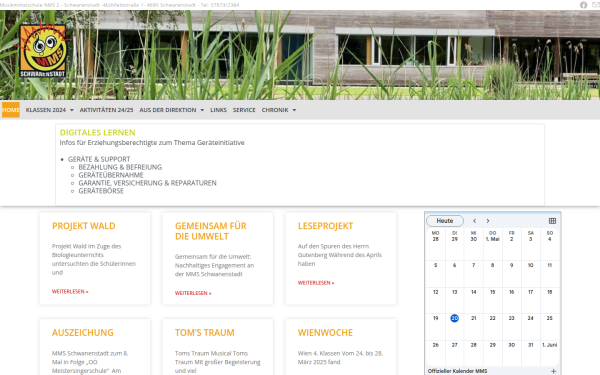Select the Home menu item

[x=10, y=110]
